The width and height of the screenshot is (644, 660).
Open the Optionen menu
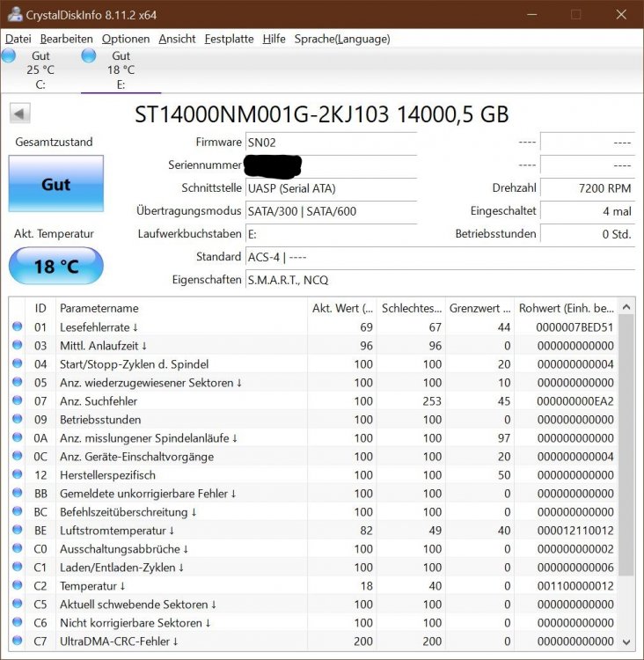pyautogui.click(x=126, y=39)
